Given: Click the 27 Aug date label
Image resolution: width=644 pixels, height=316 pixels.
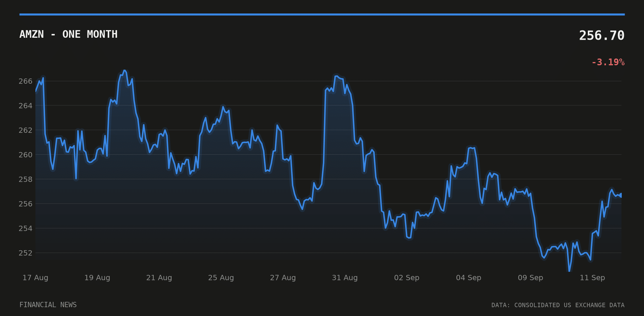Looking at the screenshot, I should coord(283,278).
